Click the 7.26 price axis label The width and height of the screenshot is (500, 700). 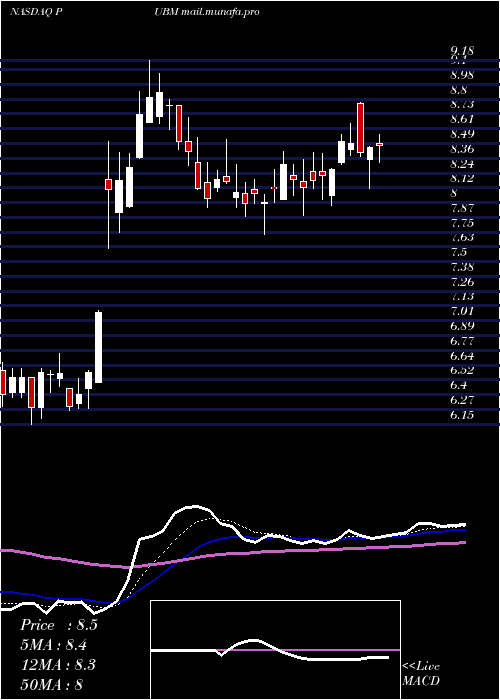(462, 282)
